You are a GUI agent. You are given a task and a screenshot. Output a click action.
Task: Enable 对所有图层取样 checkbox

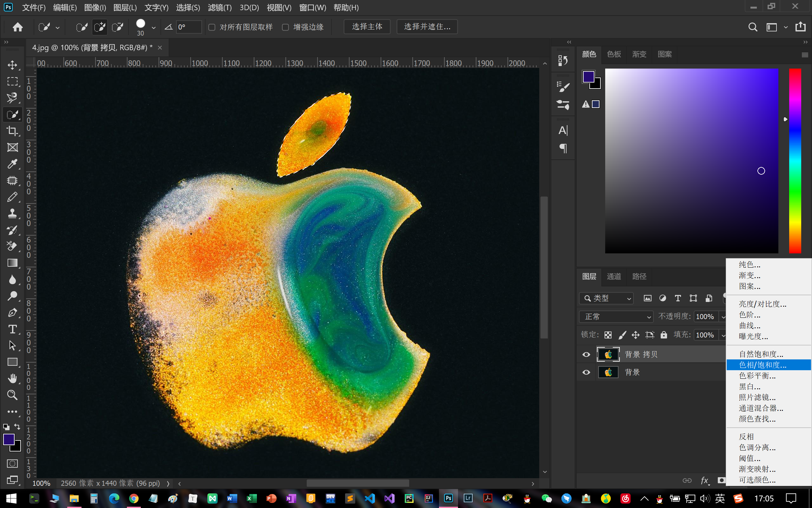point(212,27)
